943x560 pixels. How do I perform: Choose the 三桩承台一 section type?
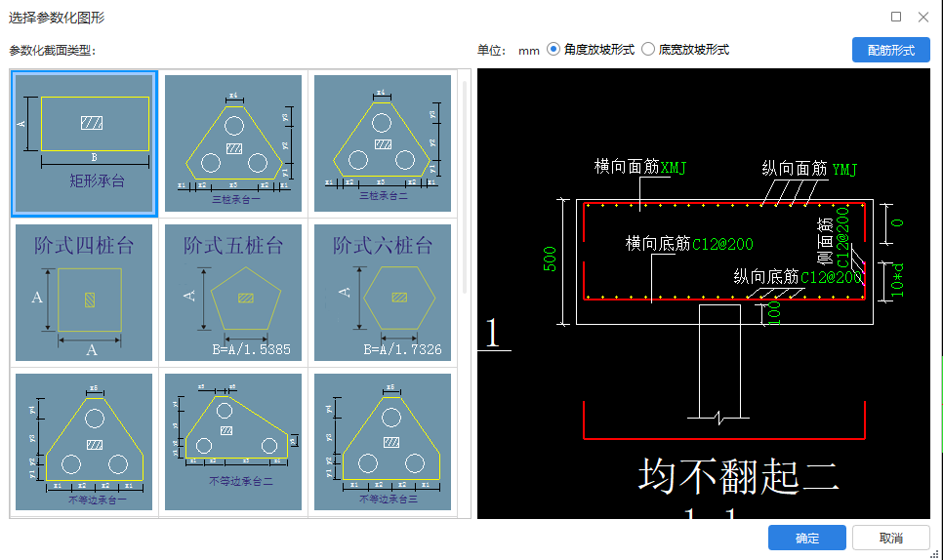pyautogui.click(x=233, y=143)
